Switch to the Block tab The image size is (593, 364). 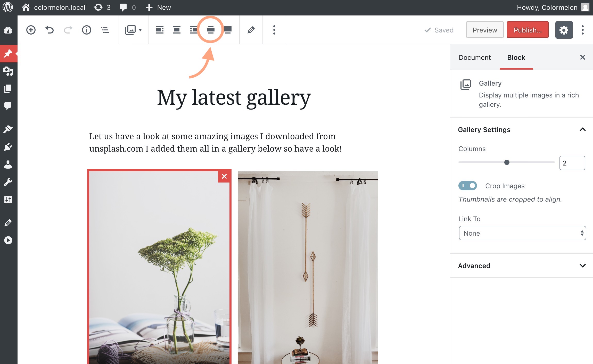(516, 57)
